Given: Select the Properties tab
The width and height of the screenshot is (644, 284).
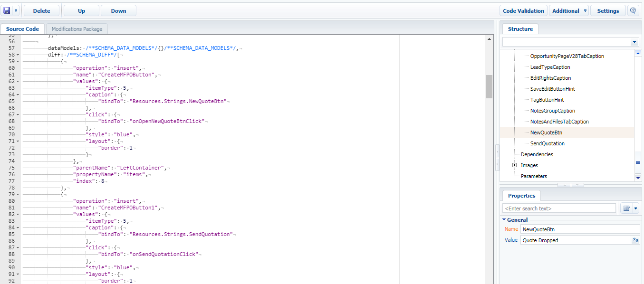Looking at the screenshot, I should tap(521, 196).
